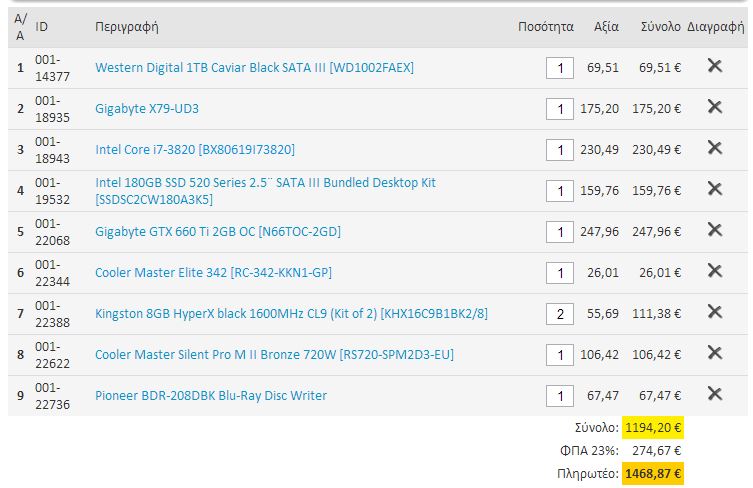
Task: Click the payable total 1468,87 €
Action: tap(653, 474)
